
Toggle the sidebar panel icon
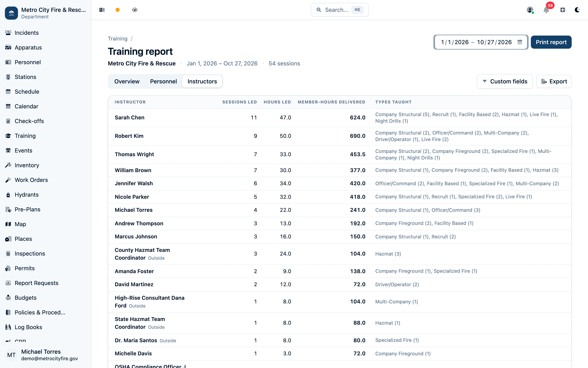click(x=102, y=10)
